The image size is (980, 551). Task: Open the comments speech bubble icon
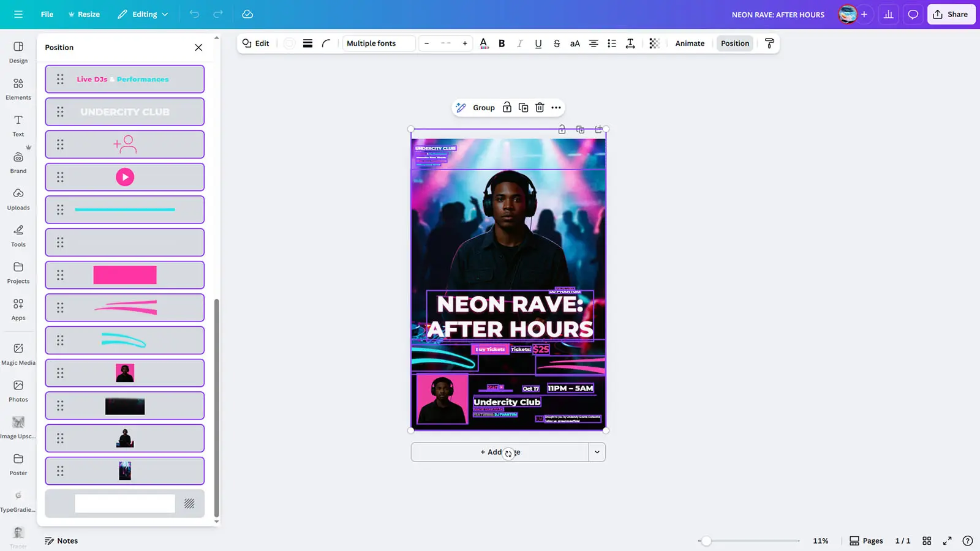pyautogui.click(x=913, y=14)
